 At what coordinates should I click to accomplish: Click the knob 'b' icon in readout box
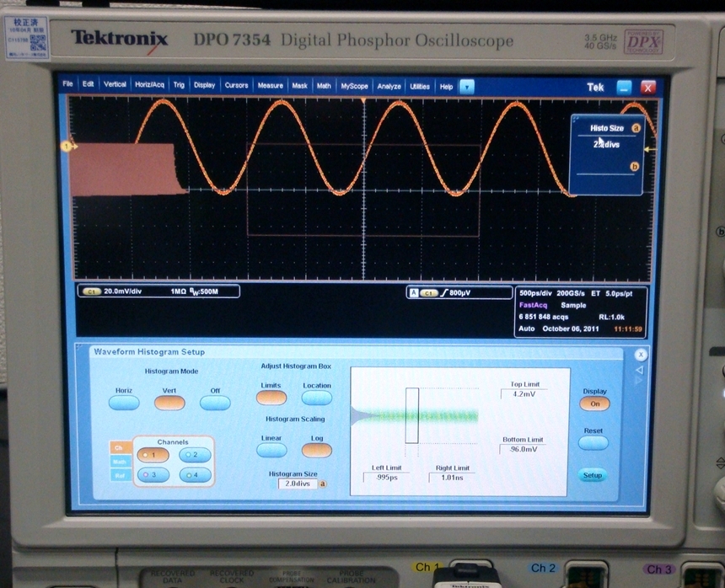coord(635,166)
